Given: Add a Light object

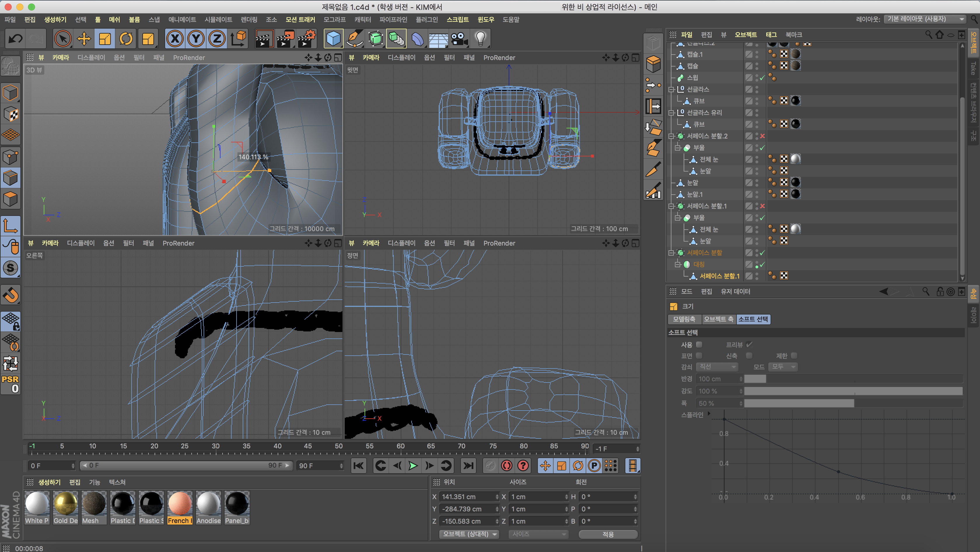Looking at the screenshot, I should pos(480,39).
